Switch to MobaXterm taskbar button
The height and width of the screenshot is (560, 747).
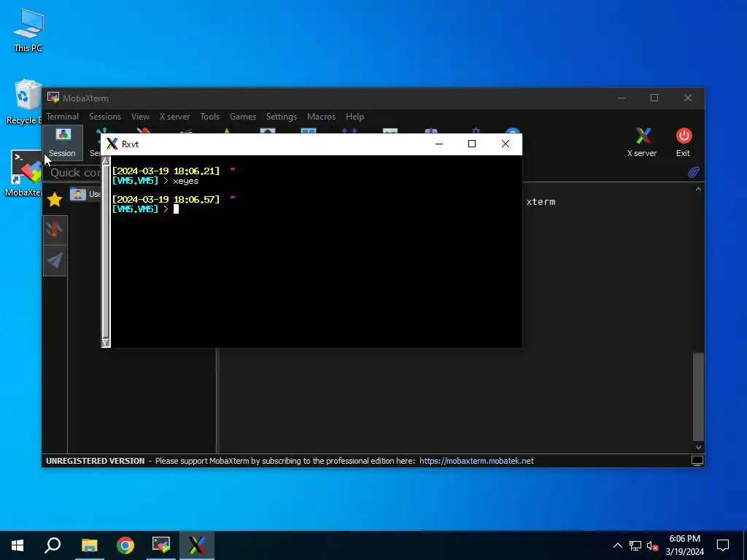pyautogui.click(x=161, y=545)
